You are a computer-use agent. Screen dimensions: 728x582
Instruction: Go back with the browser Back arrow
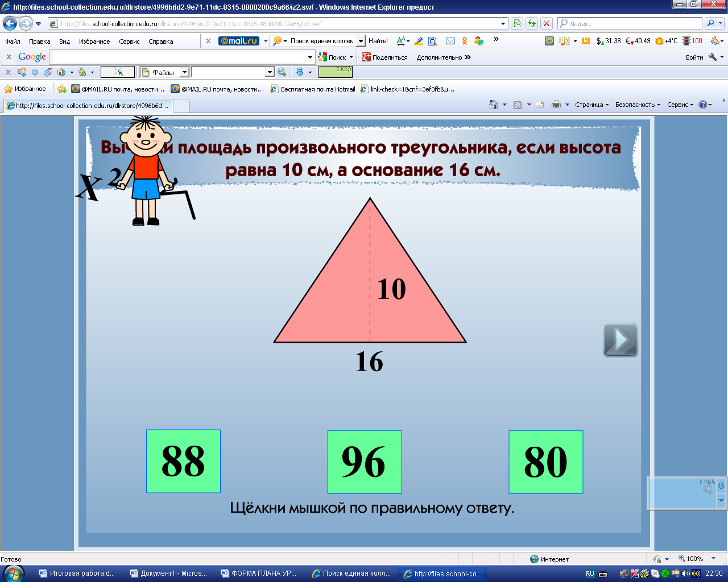point(10,24)
